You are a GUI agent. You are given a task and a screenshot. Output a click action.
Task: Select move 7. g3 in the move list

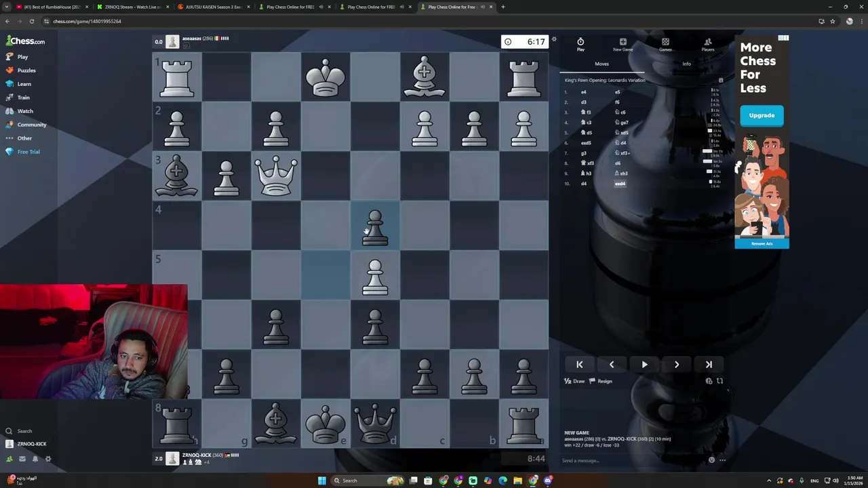pos(583,153)
